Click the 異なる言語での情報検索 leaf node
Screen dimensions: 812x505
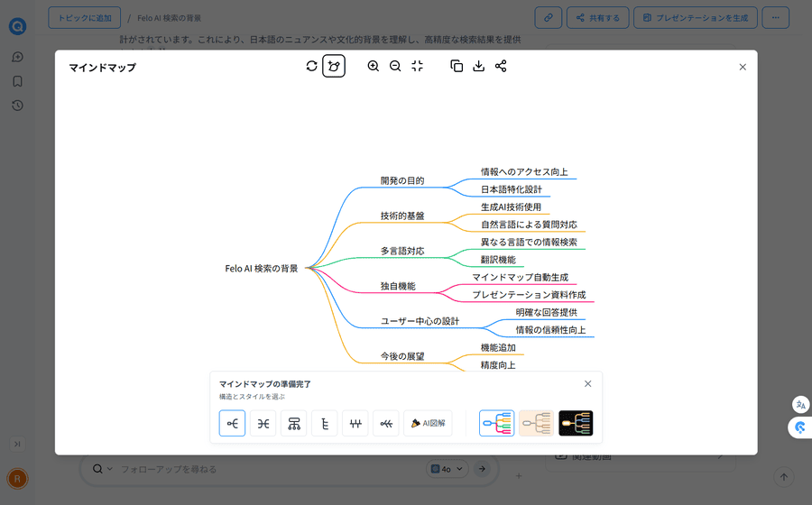(529, 243)
